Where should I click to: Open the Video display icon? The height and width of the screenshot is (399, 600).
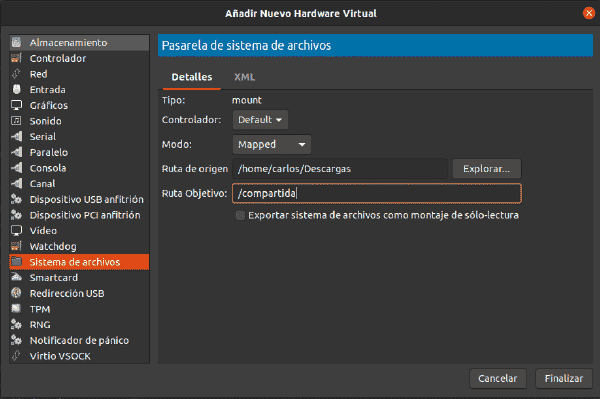tap(16, 230)
